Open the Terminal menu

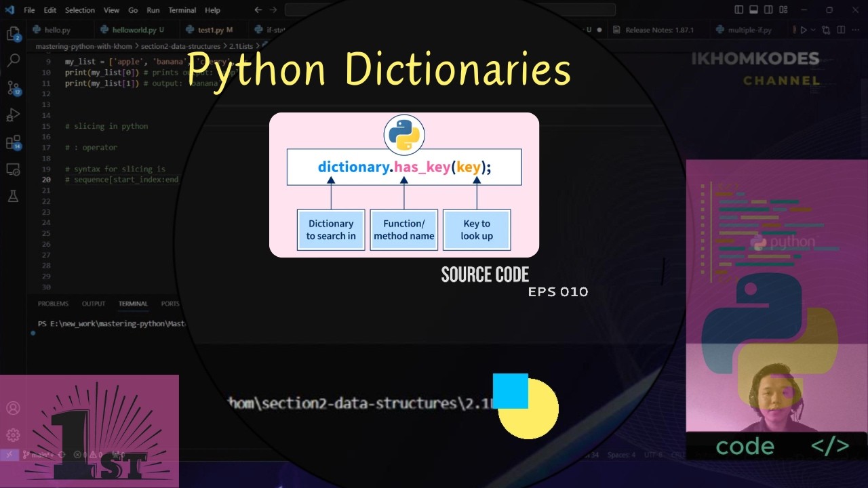(182, 10)
